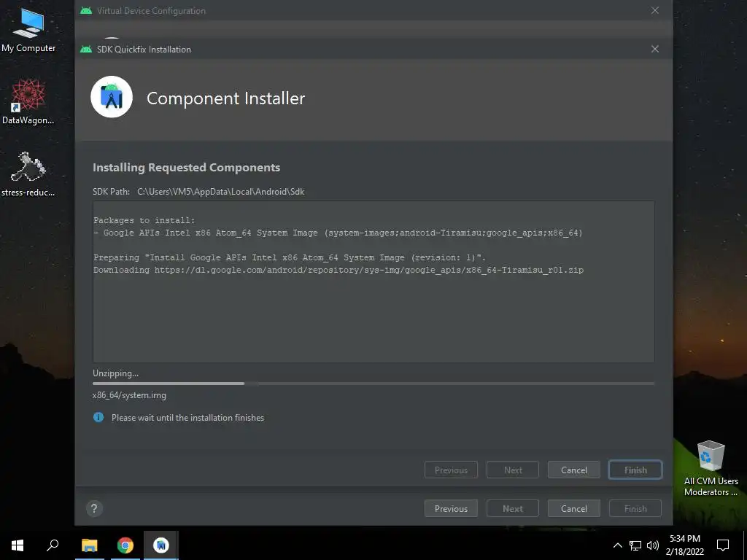Click Next in the SDK Quickfix dialog
Screen dimensions: 747x560
513,470
